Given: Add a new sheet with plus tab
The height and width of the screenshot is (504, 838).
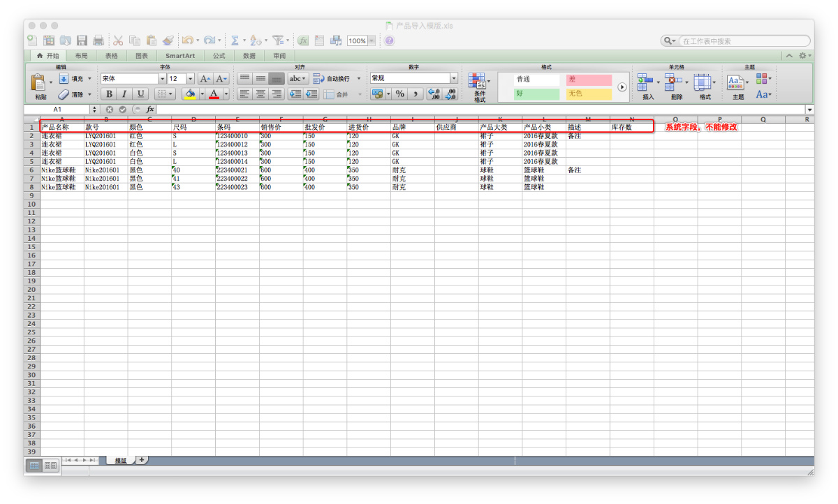Looking at the screenshot, I should click(x=142, y=460).
